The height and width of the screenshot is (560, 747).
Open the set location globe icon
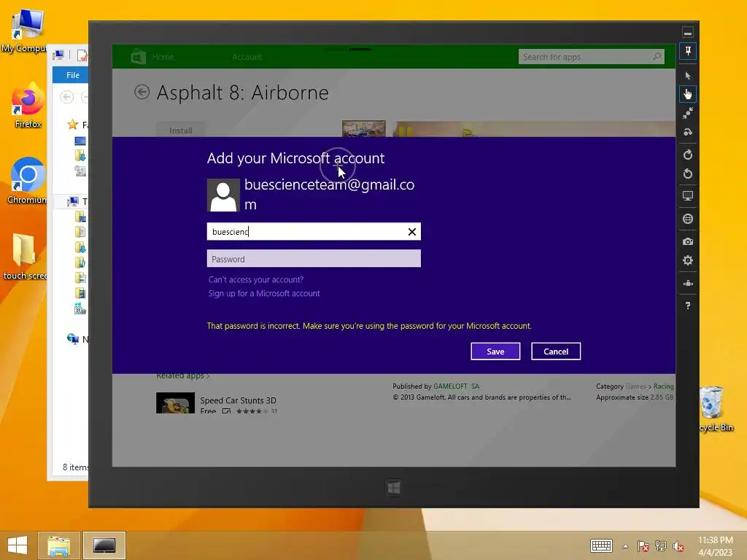coord(688,219)
